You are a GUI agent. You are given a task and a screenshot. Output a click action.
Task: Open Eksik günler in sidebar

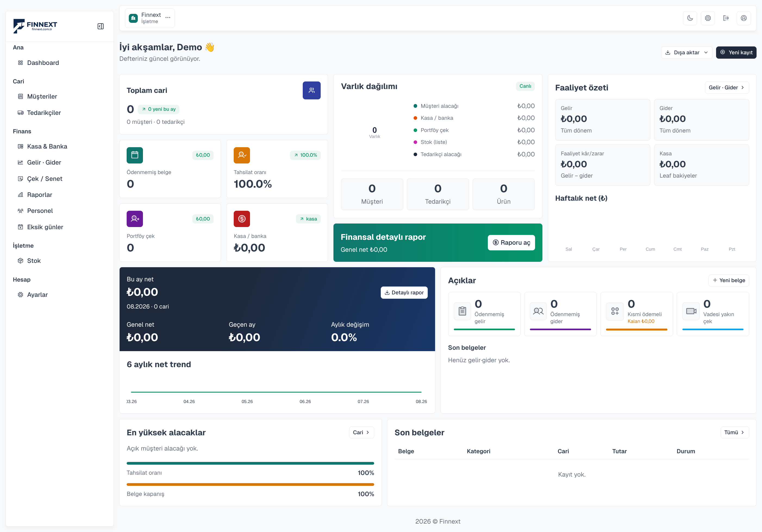click(60, 227)
